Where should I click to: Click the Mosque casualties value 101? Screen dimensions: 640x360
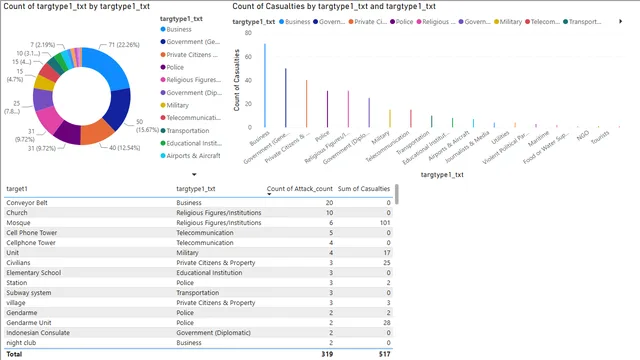point(385,223)
